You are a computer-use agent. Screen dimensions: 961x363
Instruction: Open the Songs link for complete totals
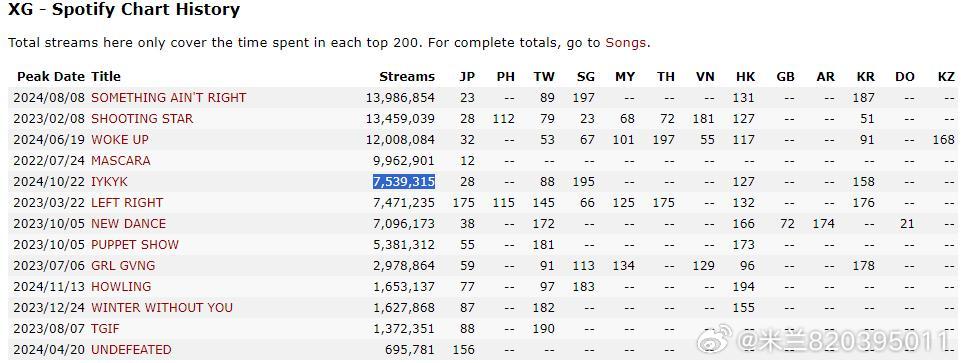point(625,43)
